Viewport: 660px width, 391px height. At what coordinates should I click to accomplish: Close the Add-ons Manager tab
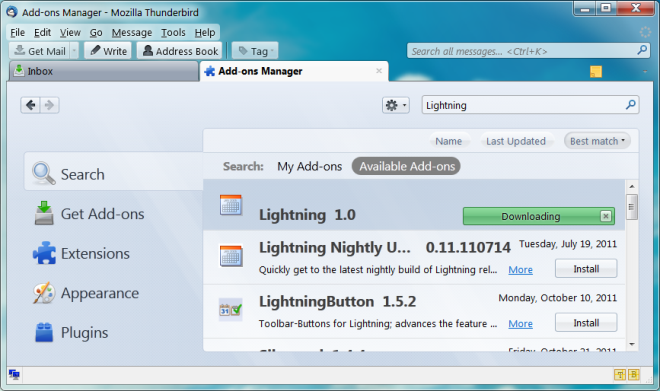click(379, 71)
